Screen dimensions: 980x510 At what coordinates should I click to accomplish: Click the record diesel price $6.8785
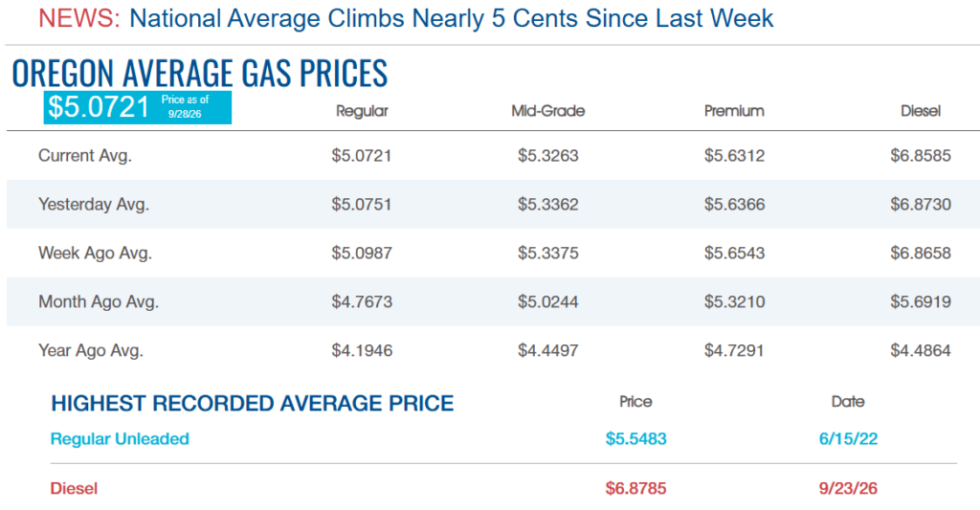click(635, 488)
